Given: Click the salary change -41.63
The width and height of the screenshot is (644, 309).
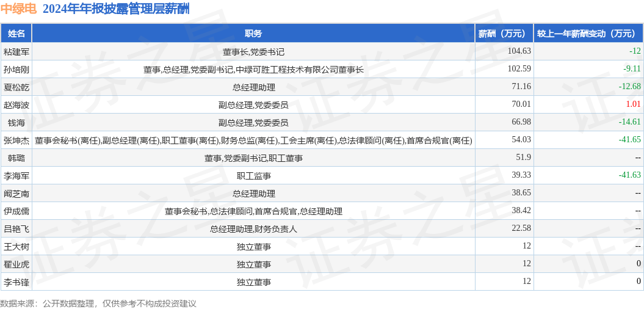Looking at the screenshot, I should point(630,175).
